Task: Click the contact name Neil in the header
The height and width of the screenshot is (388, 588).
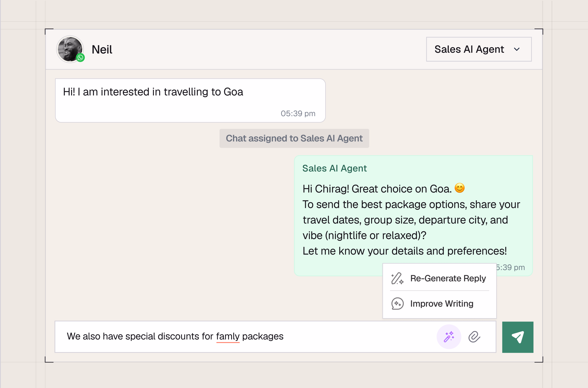Action: (x=102, y=49)
